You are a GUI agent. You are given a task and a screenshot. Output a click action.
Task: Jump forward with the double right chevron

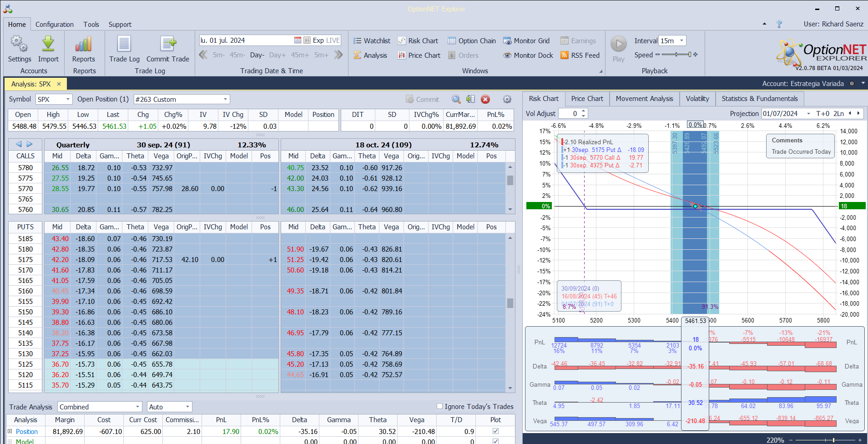click(338, 55)
